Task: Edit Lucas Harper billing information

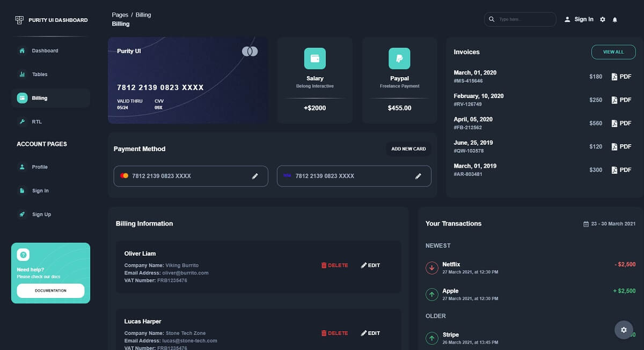Action: coord(370,333)
